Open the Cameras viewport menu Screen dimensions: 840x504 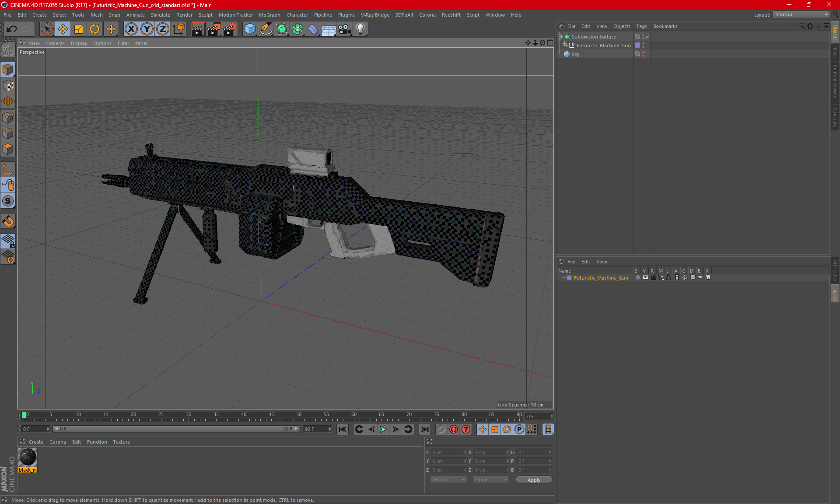55,43
